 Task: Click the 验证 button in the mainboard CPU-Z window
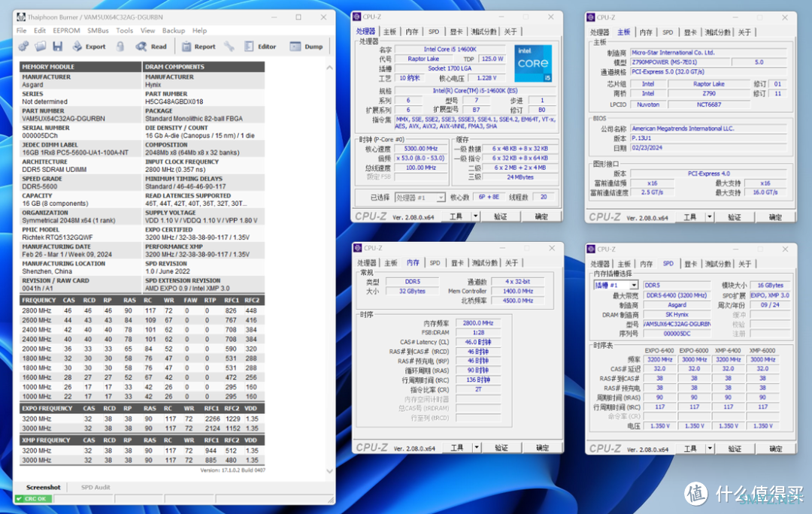click(x=735, y=217)
